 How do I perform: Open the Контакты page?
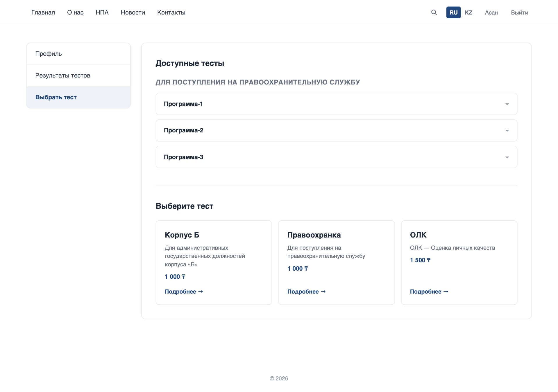171,12
